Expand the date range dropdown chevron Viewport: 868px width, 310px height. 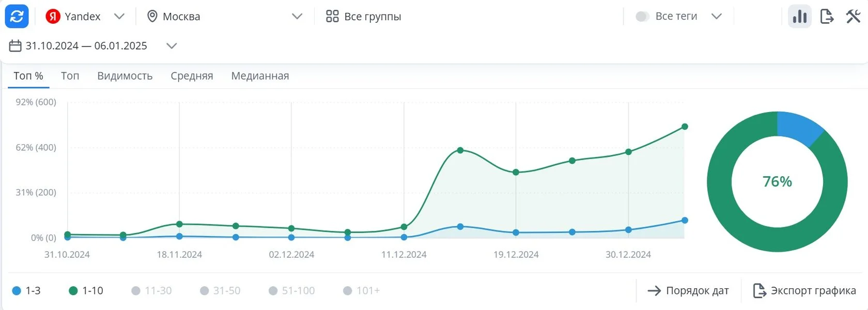(172, 46)
